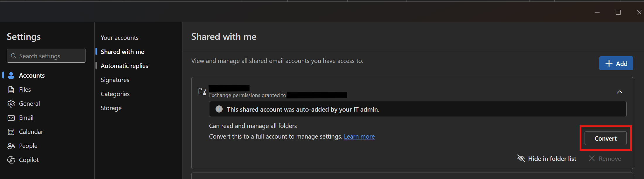The width and height of the screenshot is (644, 179).
Task: Click the Email envelope icon
Action: [11, 118]
